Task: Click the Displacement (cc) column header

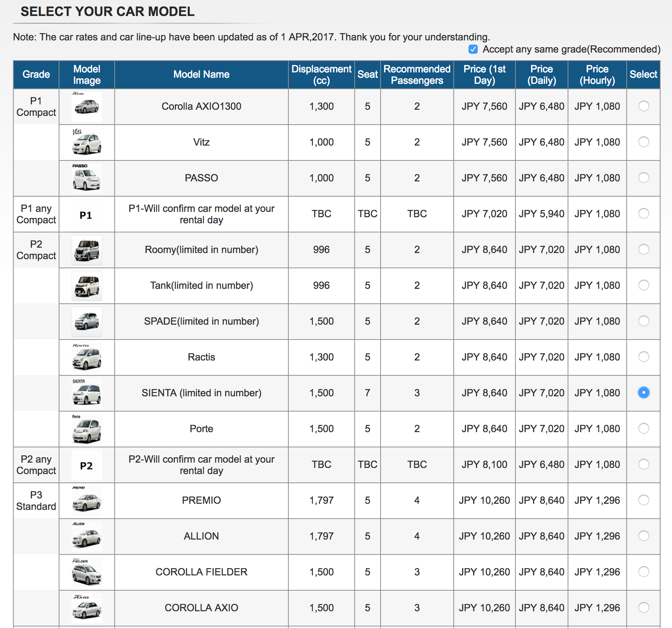Action: pyautogui.click(x=322, y=74)
